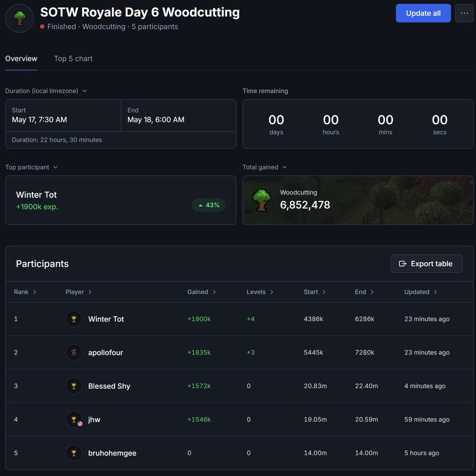Click the +1572k gained value
Screen dimensions: 476x476
click(199, 386)
